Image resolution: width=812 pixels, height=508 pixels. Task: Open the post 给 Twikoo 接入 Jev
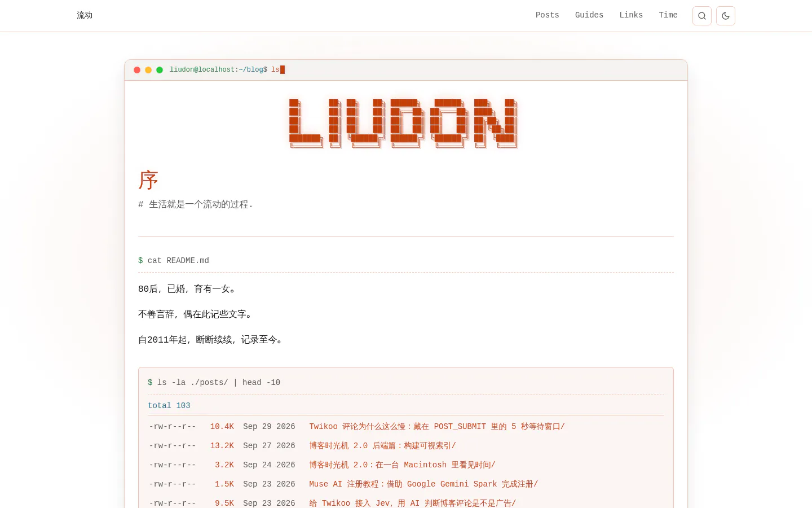pyautogui.click(x=412, y=503)
